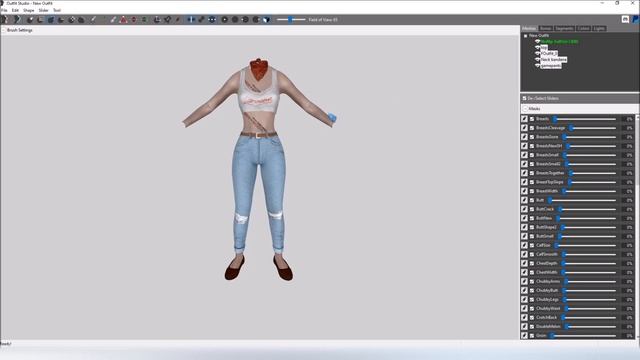640x360 pixels.
Task: Select the Neck bandana mesh in tree
Action: 553,60
